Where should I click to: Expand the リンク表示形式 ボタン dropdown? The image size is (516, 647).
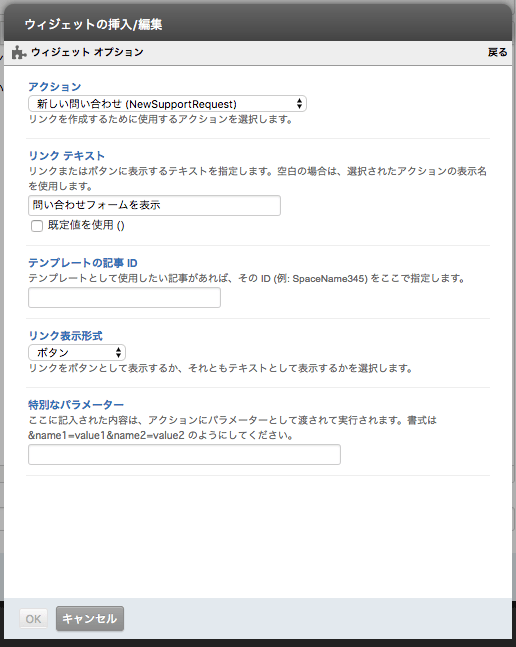(x=77, y=352)
